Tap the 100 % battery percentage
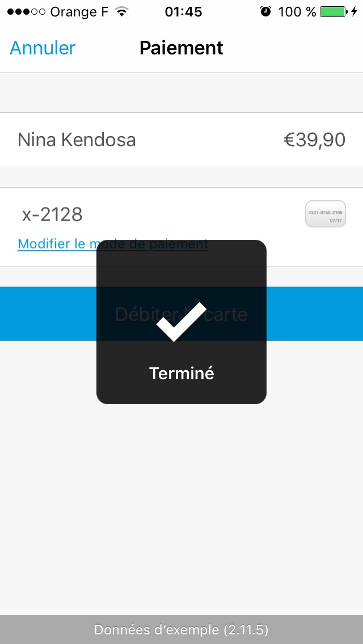 coord(297,12)
